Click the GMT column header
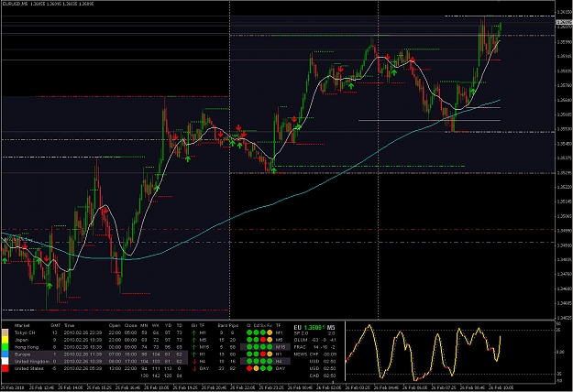 coord(55,325)
